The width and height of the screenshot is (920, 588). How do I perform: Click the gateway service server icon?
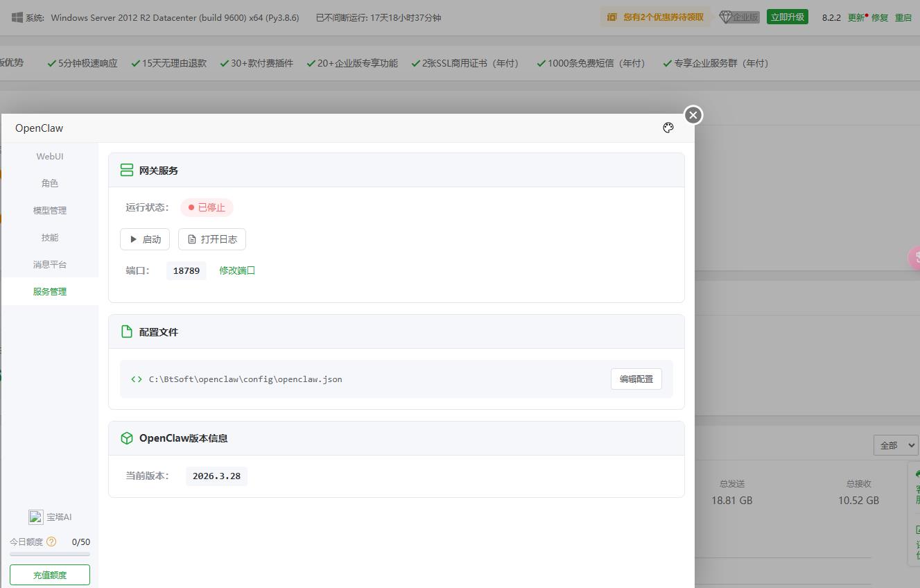(126, 170)
